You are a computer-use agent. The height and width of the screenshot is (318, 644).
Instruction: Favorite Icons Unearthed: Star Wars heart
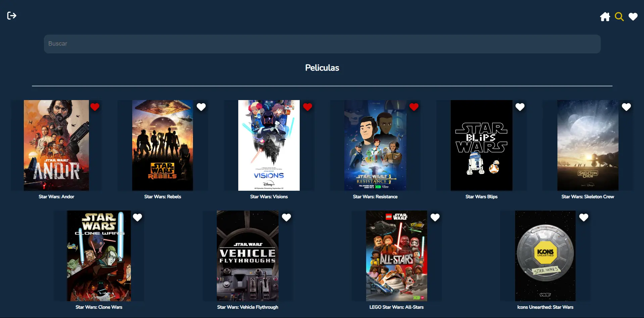point(584,217)
